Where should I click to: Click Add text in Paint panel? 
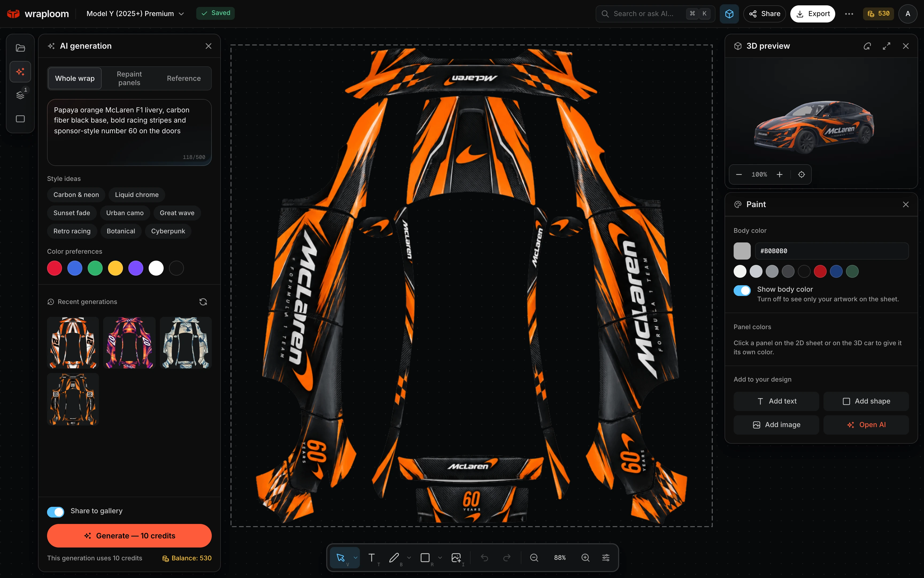(776, 401)
